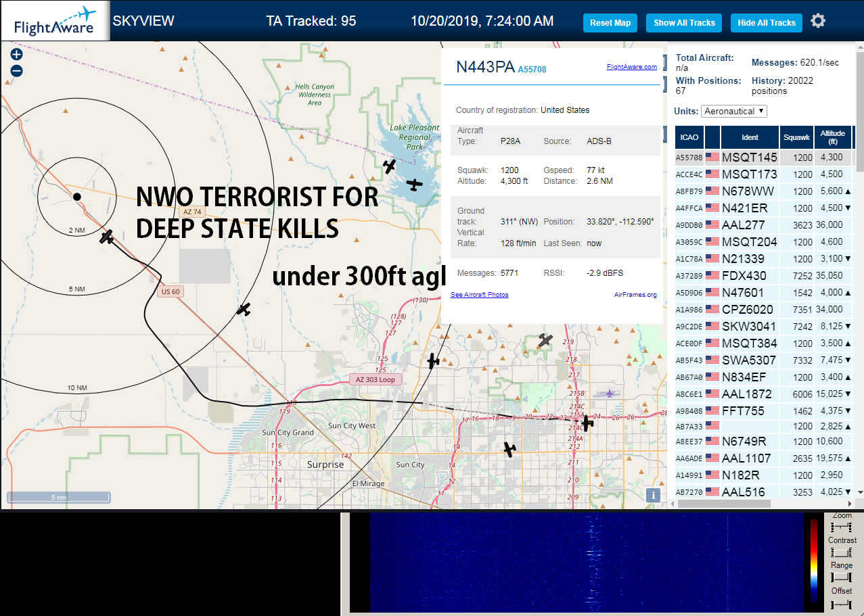Sort table by Altitude (ft) column header
The image size is (864, 616).
(833, 137)
